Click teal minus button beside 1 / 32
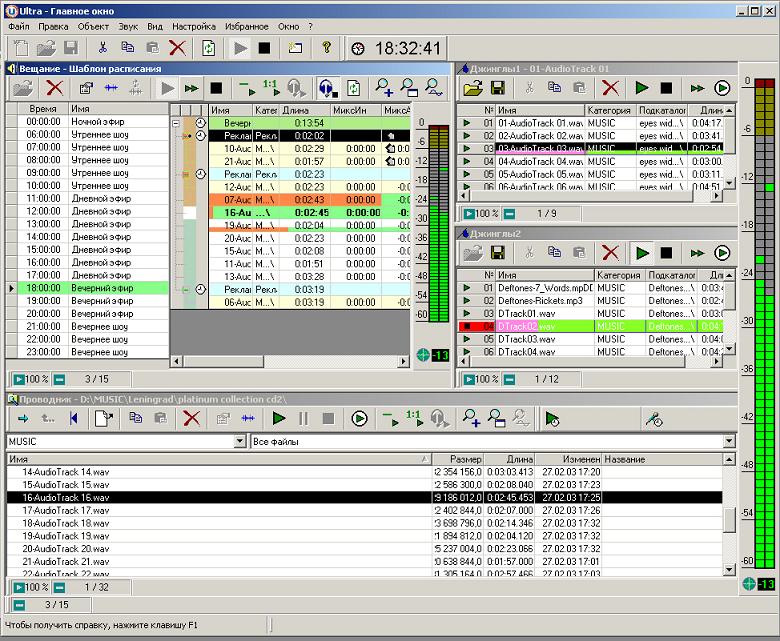The width and height of the screenshot is (780, 641). (59, 587)
